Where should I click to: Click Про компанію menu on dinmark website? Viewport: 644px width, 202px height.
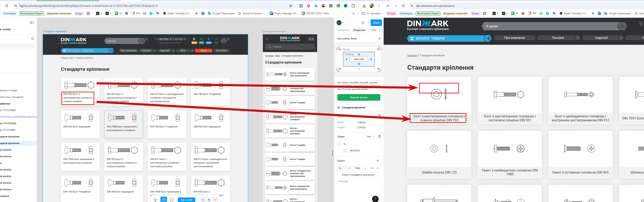pyautogui.click(x=515, y=38)
